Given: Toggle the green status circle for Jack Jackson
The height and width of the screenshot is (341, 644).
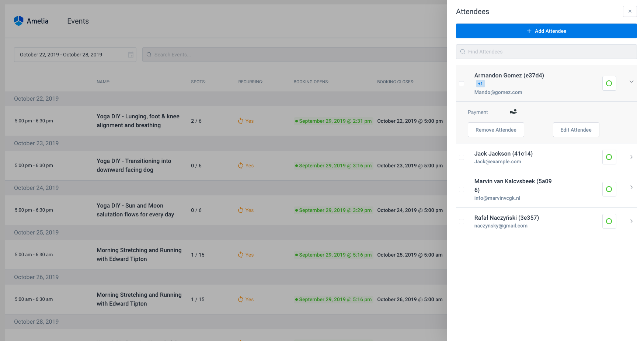Looking at the screenshot, I should [x=609, y=157].
